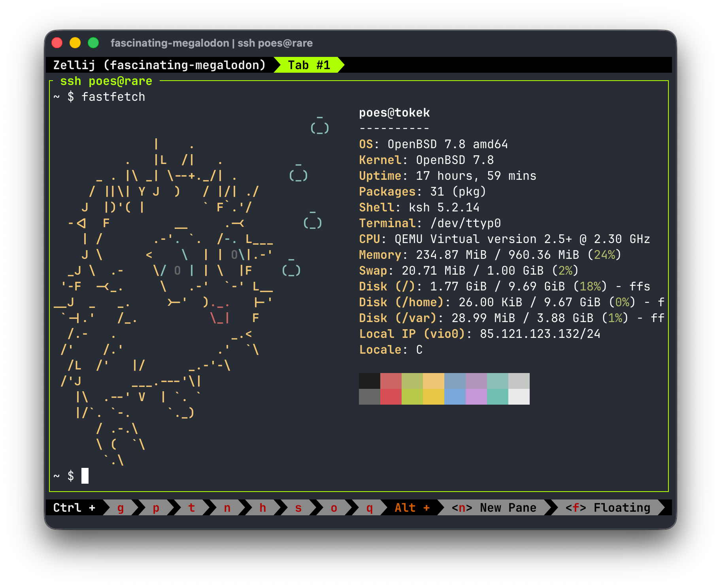The image size is (721, 588).
Task: Click the ssh poes@rare pane title
Action: (106, 81)
